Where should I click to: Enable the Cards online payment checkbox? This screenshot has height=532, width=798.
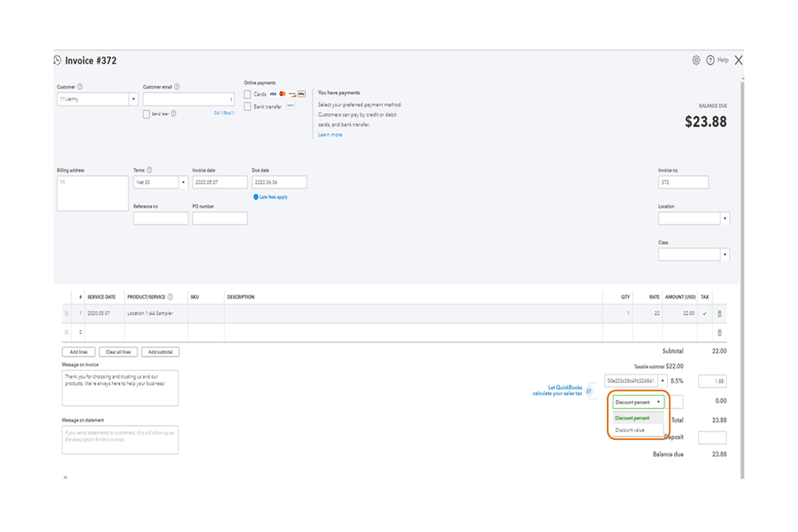pos(248,94)
